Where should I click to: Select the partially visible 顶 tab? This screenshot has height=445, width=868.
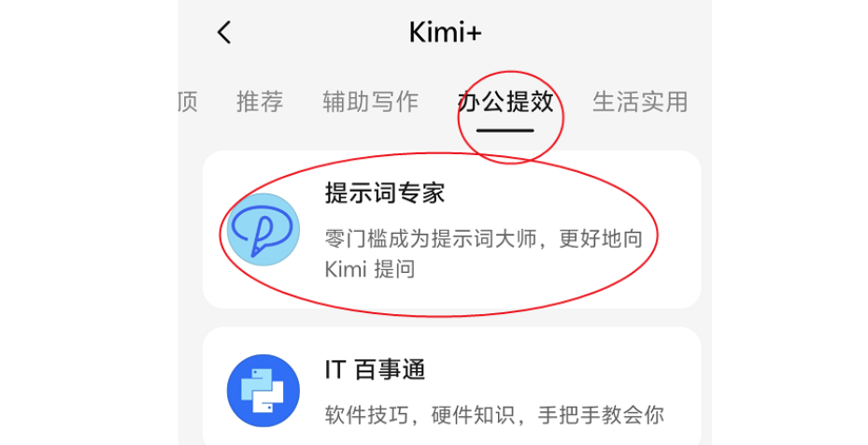pyautogui.click(x=188, y=102)
